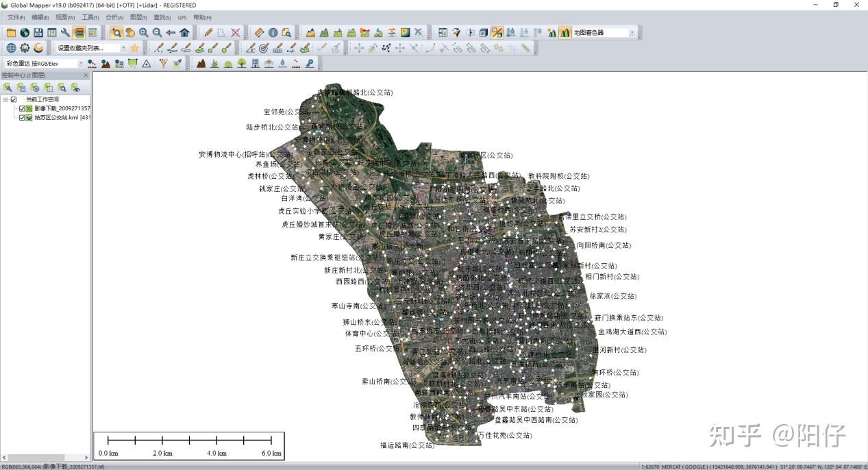Close the 控制中心 panel

pos(86,75)
